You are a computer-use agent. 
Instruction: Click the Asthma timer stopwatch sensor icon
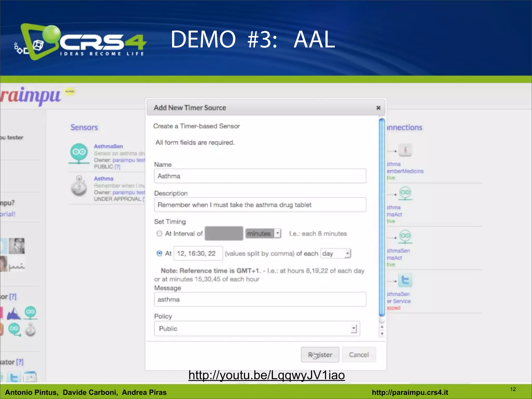(79, 186)
